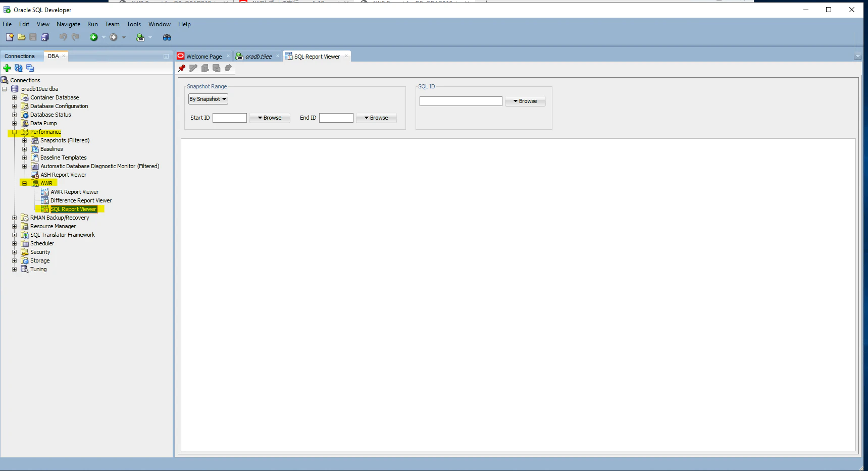The height and width of the screenshot is (471, 868).
Task: Click the Collapse All icon in DBA panel
Action: pos(30,68)
